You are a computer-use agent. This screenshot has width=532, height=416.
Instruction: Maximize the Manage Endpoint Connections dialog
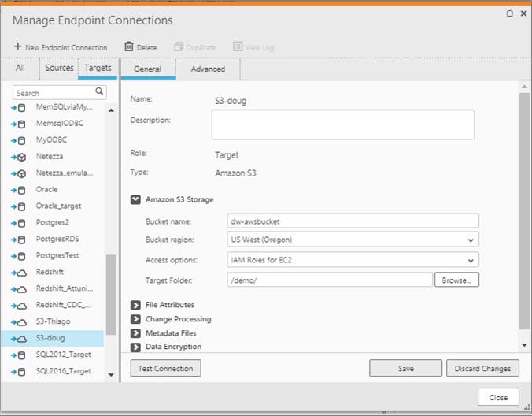pyautogui.click(x=510, y=13)
